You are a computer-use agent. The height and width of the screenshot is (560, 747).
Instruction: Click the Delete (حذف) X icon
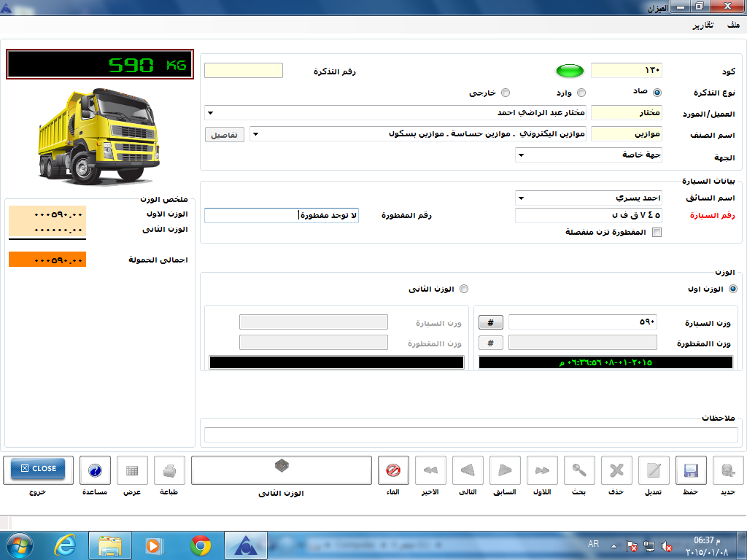[616, 470]
